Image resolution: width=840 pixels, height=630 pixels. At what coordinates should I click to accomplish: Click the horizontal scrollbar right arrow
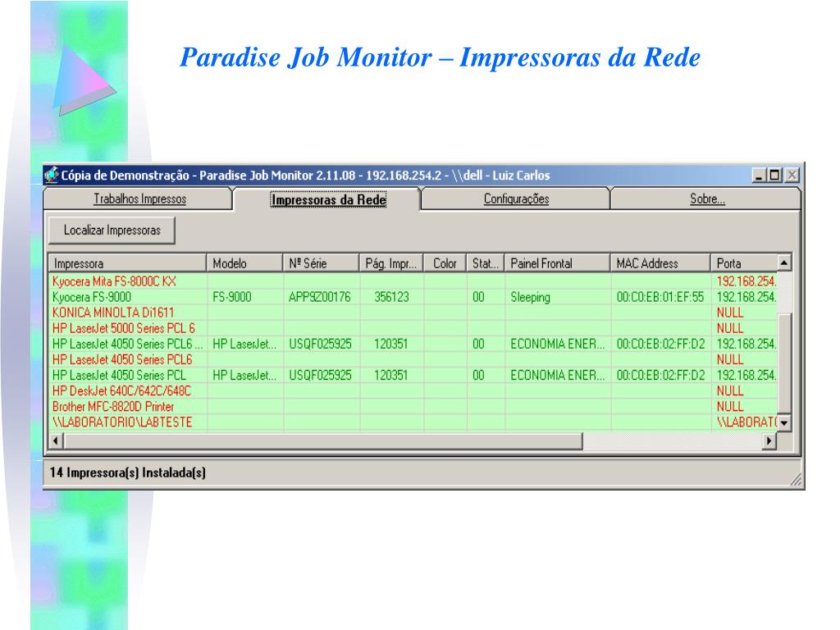(769, 441)
